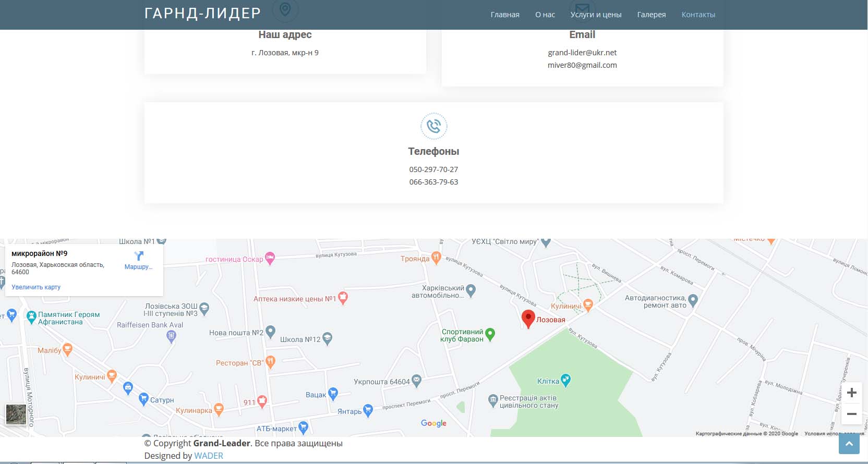Click the Google logo on the map

click(x=433, y=423)
